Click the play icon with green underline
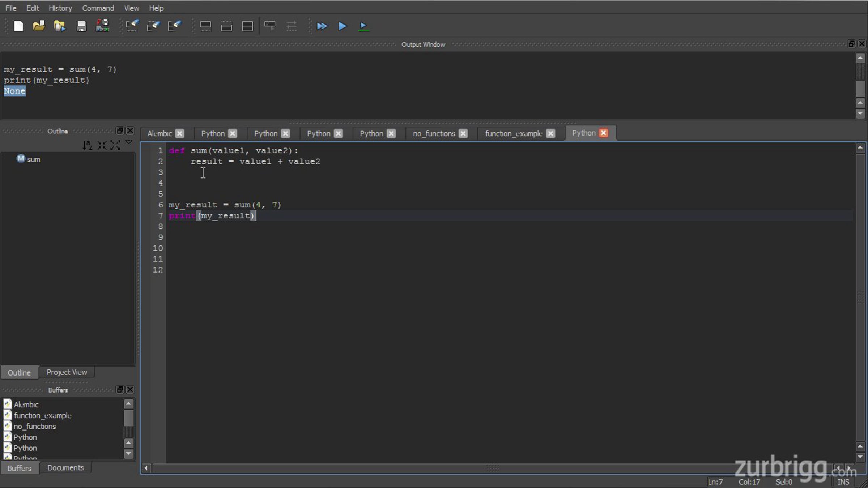 coord(363,26)
